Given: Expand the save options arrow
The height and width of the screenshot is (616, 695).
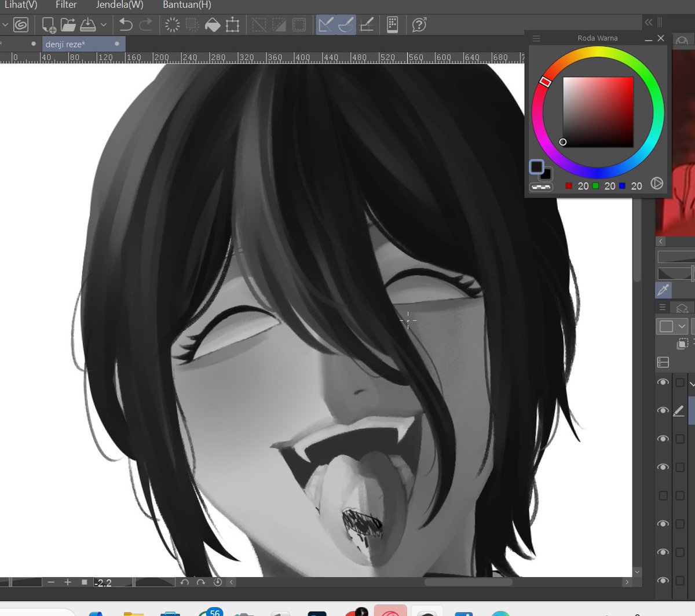Looking at the screenshot, I should tap(103, 25).
